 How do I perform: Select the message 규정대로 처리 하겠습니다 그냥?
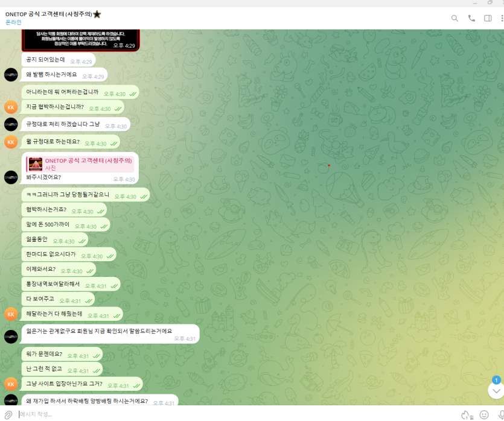click(76, 125)
